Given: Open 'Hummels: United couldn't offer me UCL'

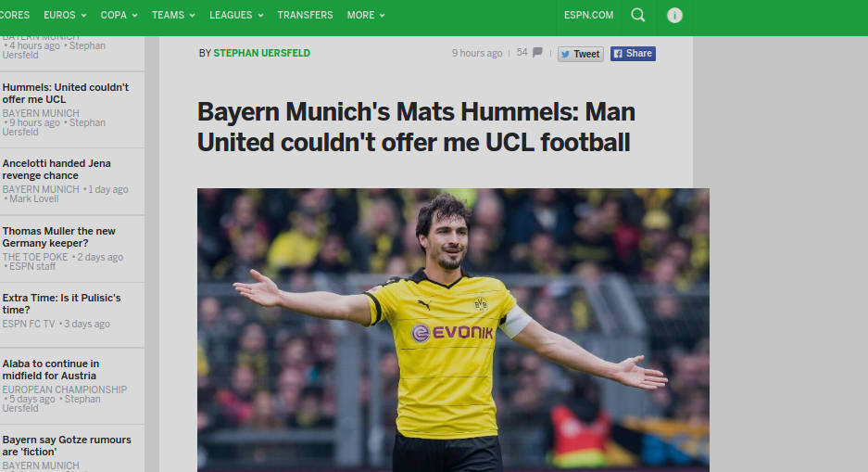Looking at the screenshot, I should click(66, 93).
